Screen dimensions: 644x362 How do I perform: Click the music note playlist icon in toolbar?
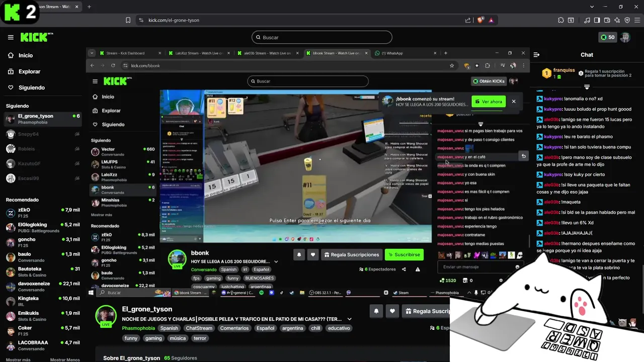587,20
